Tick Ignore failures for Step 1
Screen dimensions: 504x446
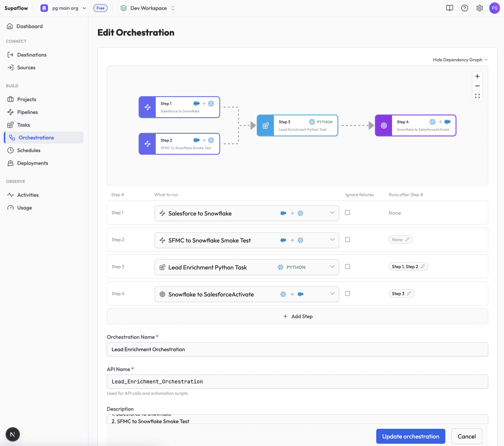coord(347,213)
